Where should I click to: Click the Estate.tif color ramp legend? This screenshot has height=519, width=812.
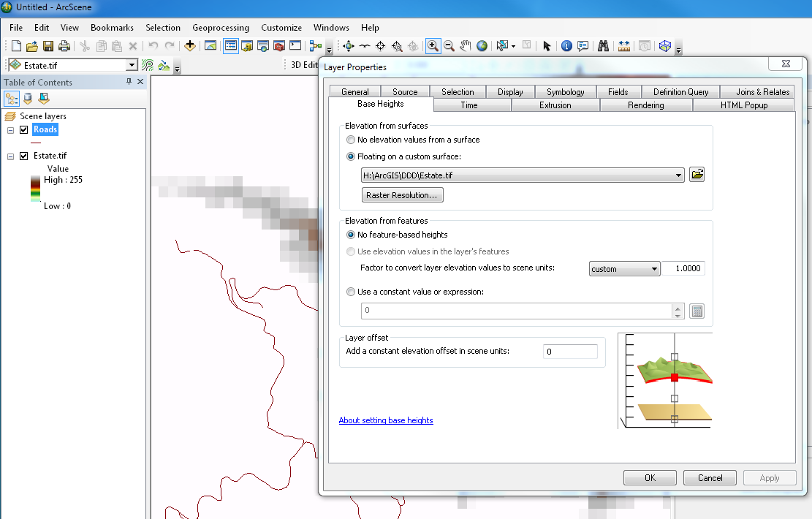[x=35, y=189]
